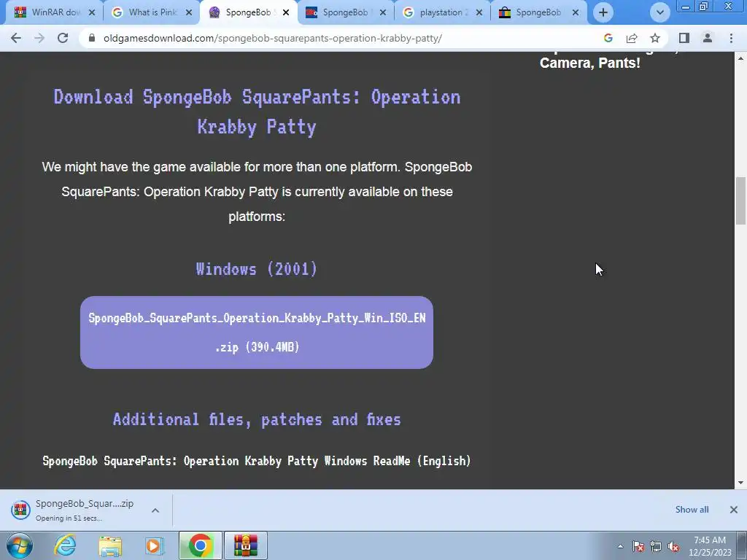Share this page icon
The width and height of the screenshot is (747, 560).
(x=632, y=38)
